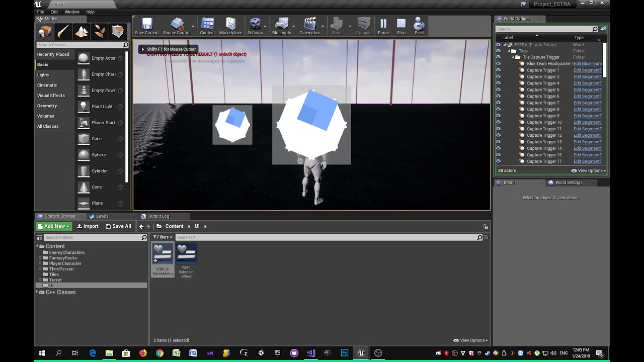Viewport: 644px width, 362px height.
Task: Switch to the Paint mode brush
Action: pyautogui.click(x=63, y=32)
